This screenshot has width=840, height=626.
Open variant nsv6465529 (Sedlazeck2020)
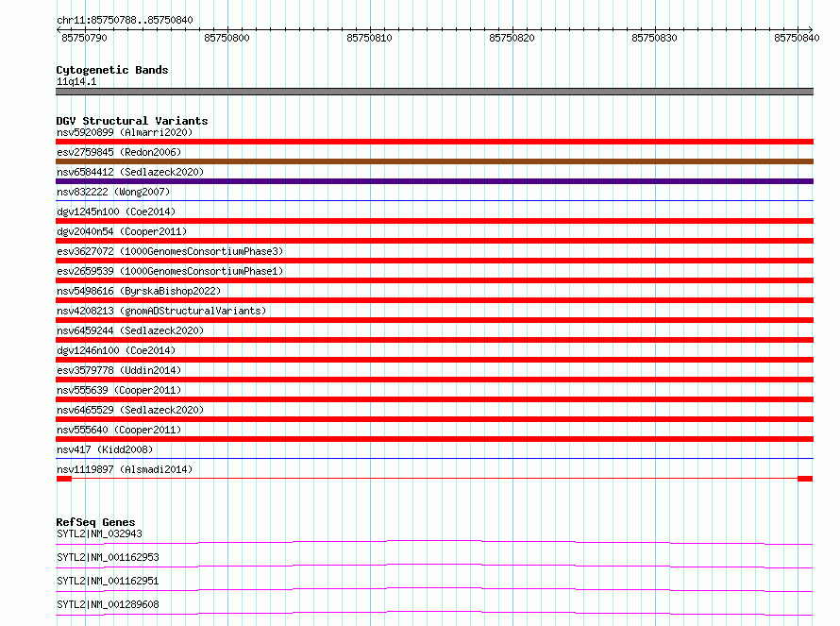point(130,410)
